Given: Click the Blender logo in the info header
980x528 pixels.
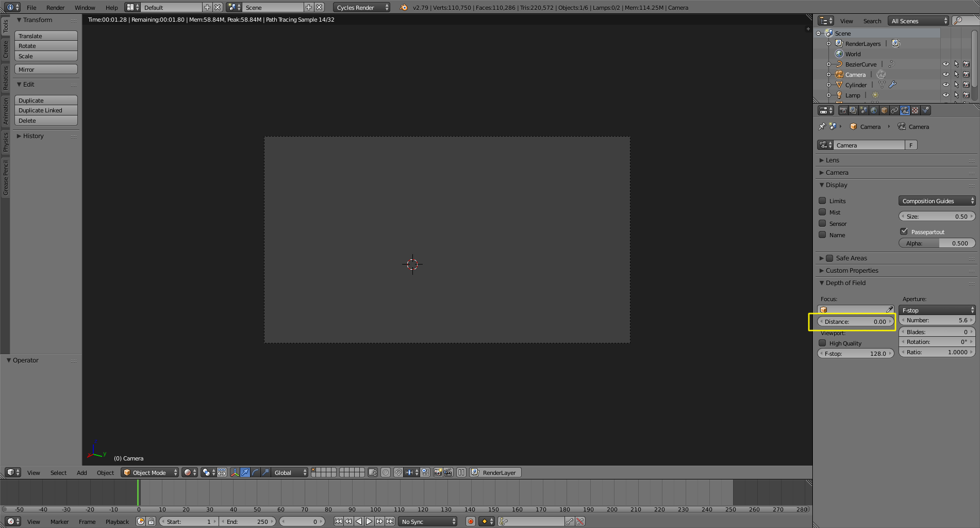Looking at the screenshot, I should pyautogui.click(x=404, y=7).
